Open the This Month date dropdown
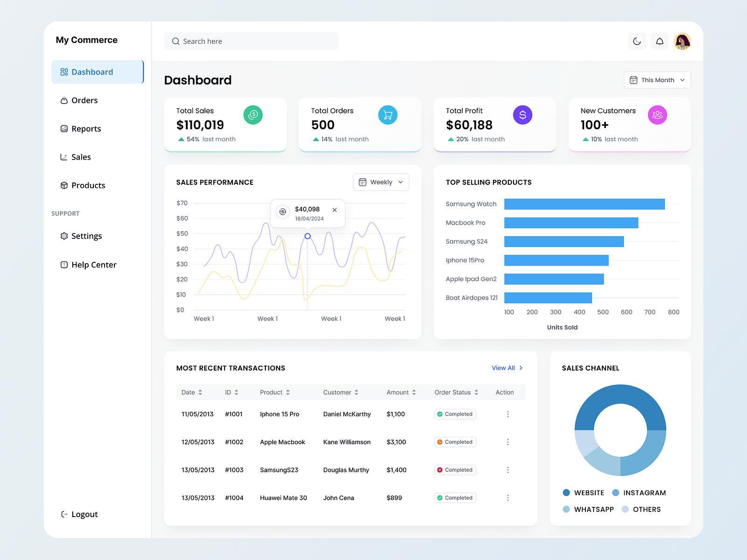 coord(657,80)
